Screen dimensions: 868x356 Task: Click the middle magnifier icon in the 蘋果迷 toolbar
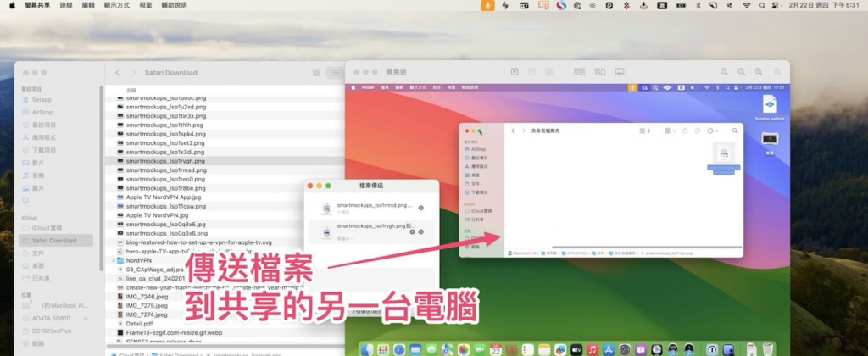741,72
